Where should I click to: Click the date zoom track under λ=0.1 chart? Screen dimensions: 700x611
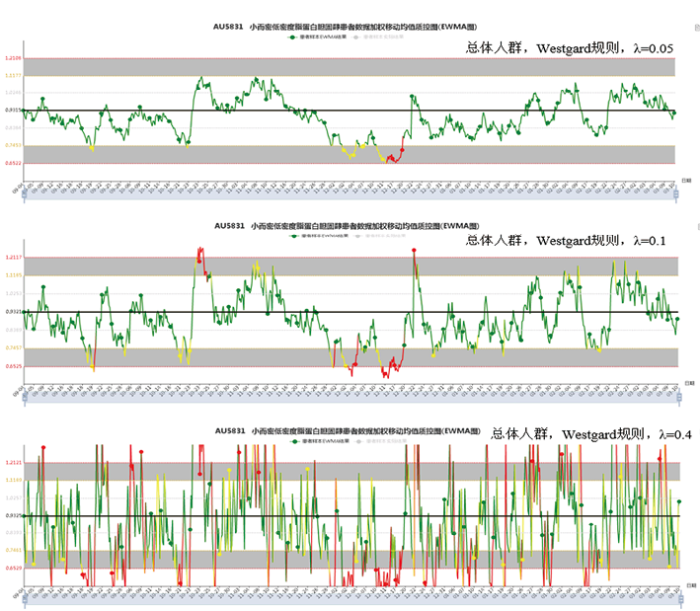(x=351, y=398)
